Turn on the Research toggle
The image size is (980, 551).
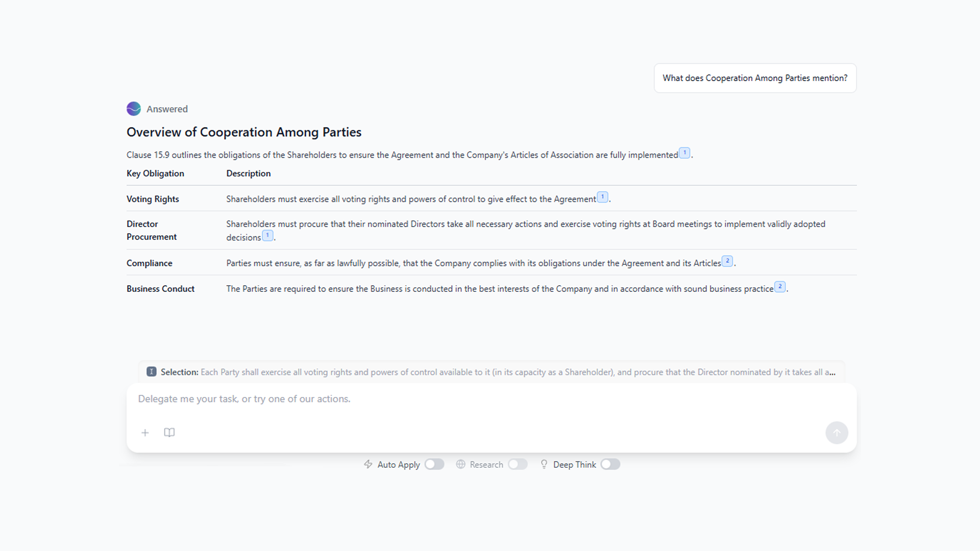(518, 464)
